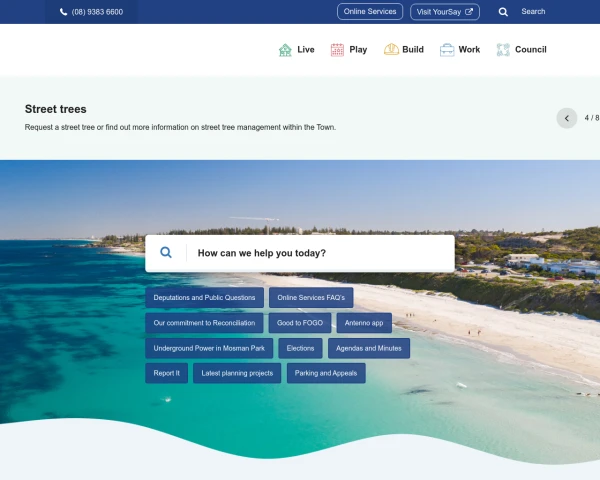Click the blue magnifier in hero search box
The image size is (600, 480).
(166, 253)
